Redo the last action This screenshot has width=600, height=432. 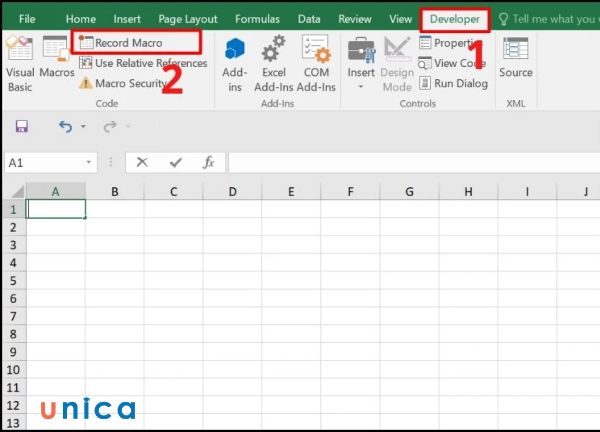[110, 126]
